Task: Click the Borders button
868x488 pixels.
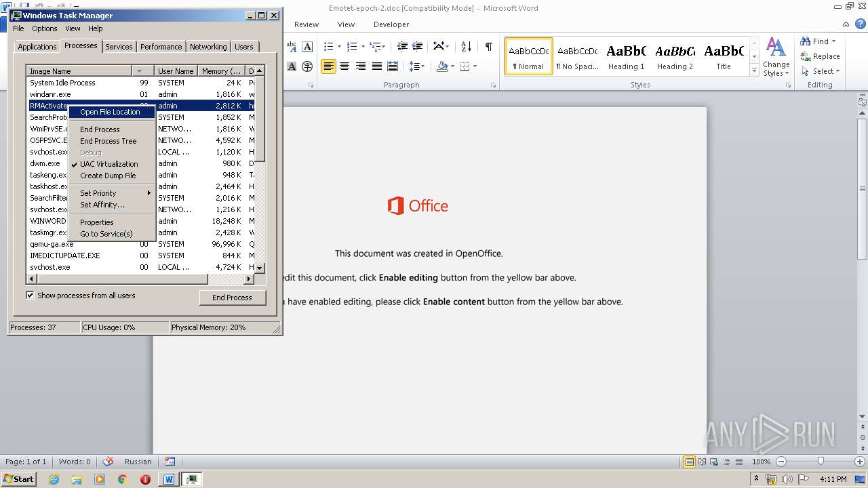Action: click(465, 66)
